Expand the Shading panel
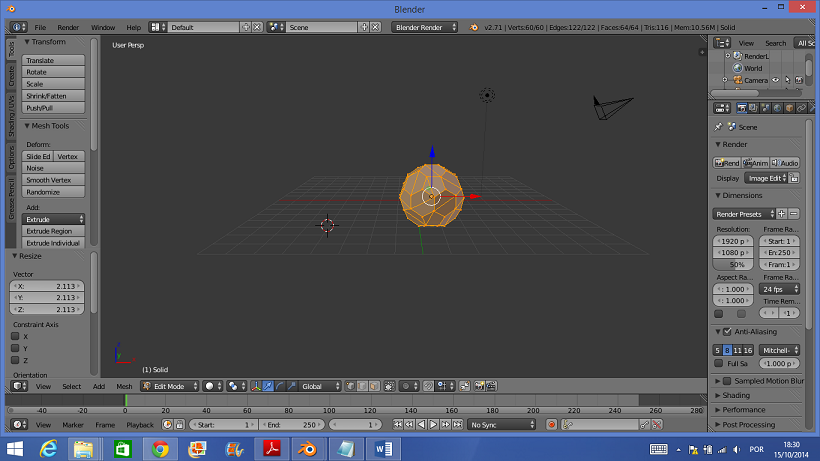This screenshot has width=820, height=461. tap(736, 395)
